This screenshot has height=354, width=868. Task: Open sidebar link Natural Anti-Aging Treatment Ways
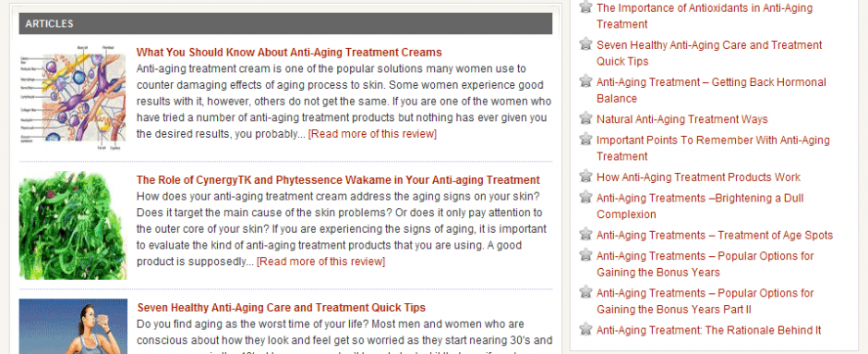682,119
